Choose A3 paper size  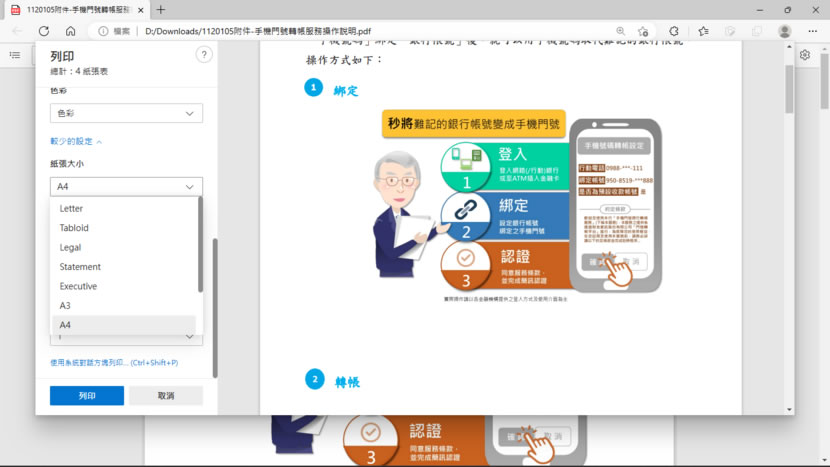pyautogui.click(x=65, y=306)
